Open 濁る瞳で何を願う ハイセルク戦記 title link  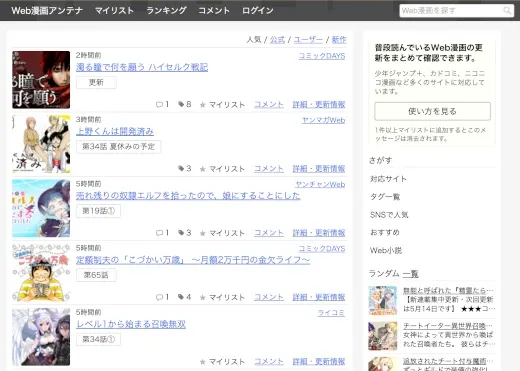click(x=142, y=67)
